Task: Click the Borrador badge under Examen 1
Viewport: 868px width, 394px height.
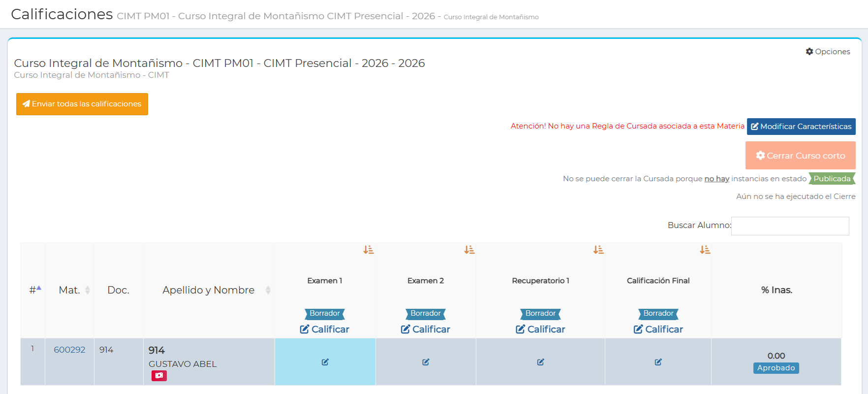Action: (325, 314)
